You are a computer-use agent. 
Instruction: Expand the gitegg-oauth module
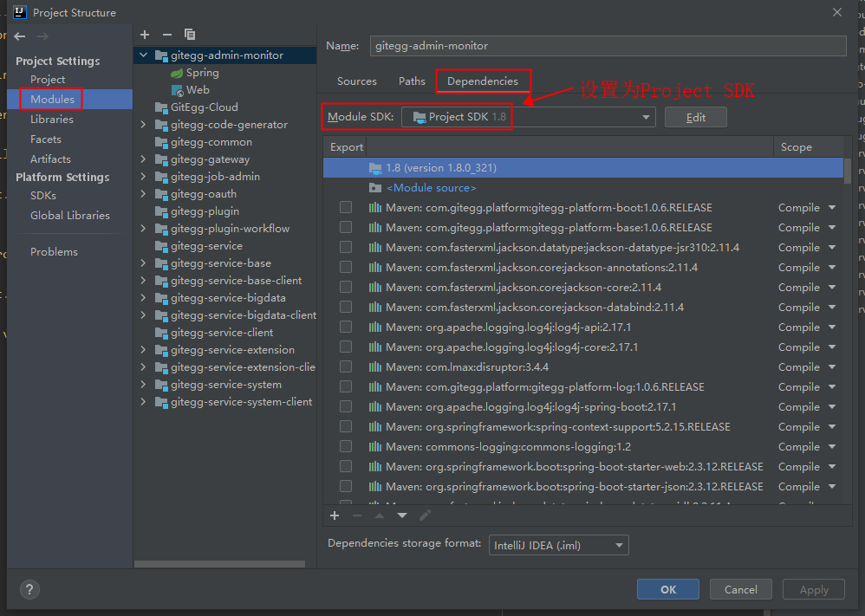coord(143,194)
